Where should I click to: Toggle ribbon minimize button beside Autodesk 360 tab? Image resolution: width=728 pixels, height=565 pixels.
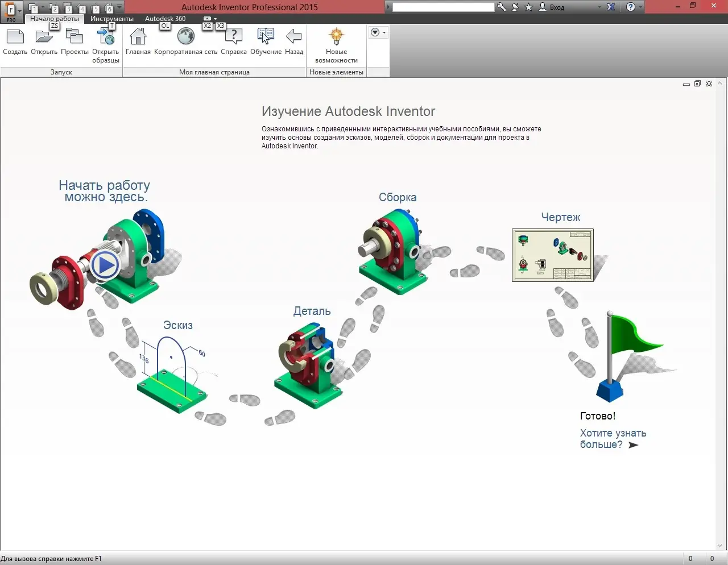(x=207, y=19)
